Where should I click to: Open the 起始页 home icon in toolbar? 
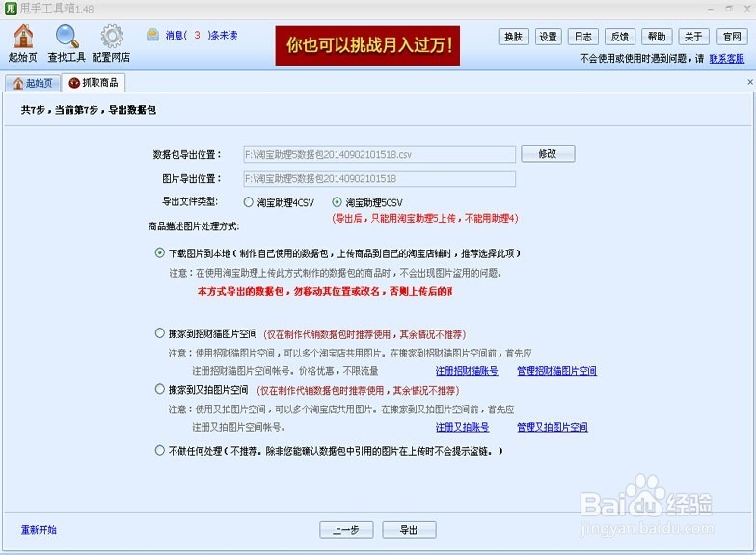tap(23, 42)
